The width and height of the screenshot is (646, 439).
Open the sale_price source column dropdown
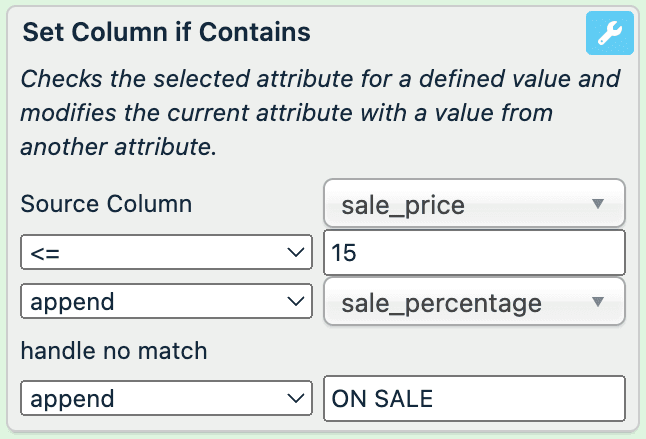point(474,204)
